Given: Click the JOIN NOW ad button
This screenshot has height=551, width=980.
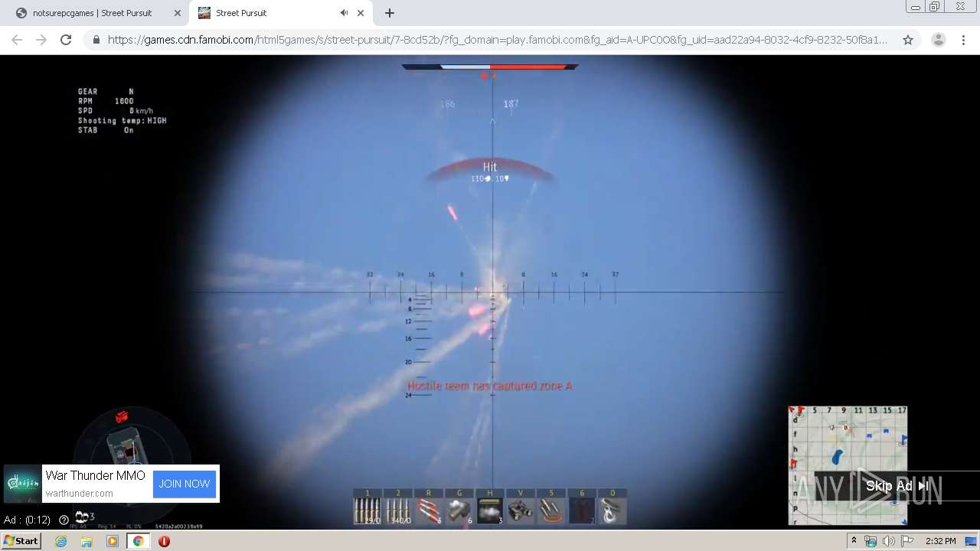Looking at the screenshot, I should tap(185, 484).
